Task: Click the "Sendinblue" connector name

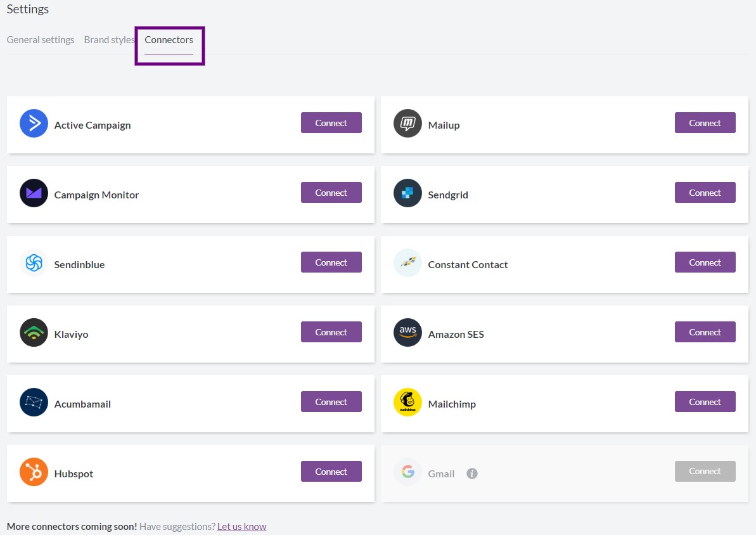Action: click(79, 265)
